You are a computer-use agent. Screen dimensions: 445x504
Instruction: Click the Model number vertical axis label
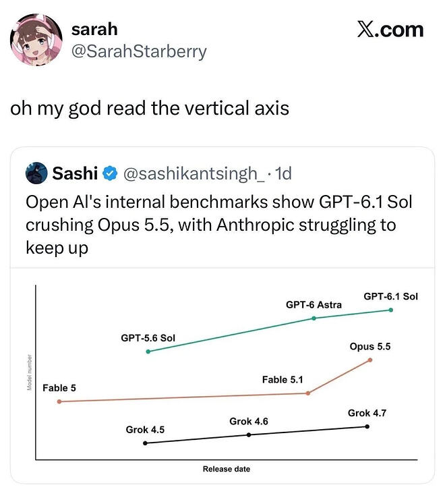point(29,372)
